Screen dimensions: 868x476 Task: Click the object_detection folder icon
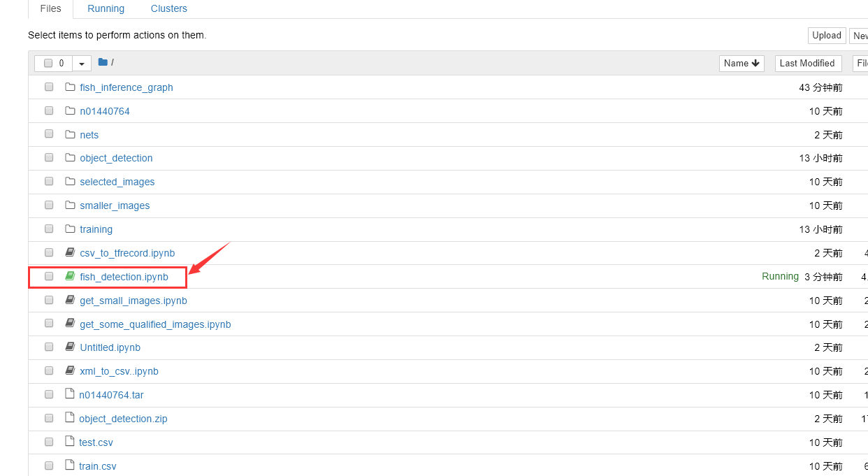coord(70,158)
